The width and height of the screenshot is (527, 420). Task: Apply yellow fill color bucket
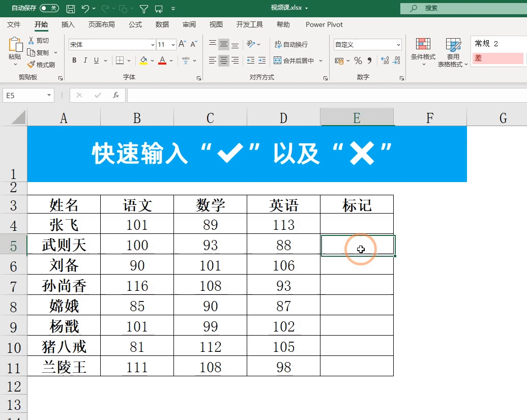coord(143,61)
